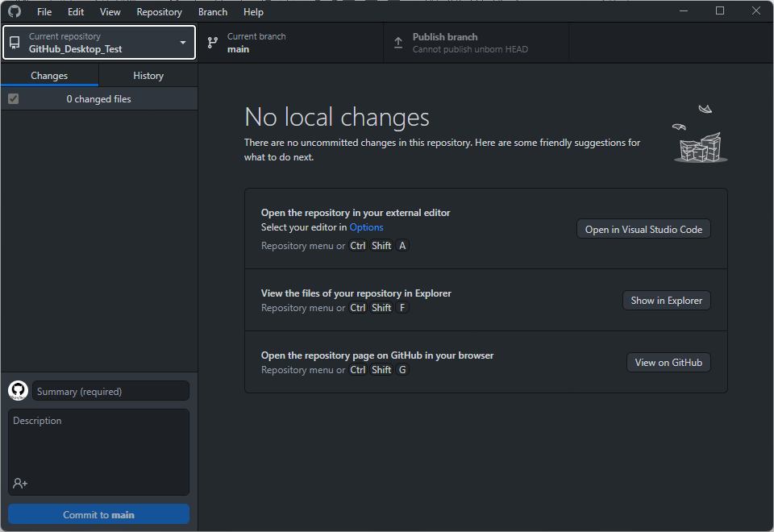
Task: Maximize the GitHub Desktop window
Action: [720, 10]
